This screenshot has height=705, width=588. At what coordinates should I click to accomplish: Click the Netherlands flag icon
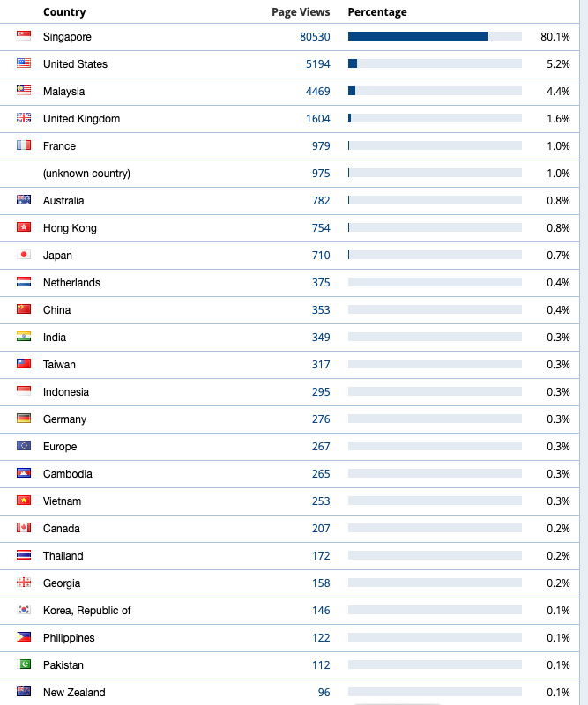pos(24,282)
